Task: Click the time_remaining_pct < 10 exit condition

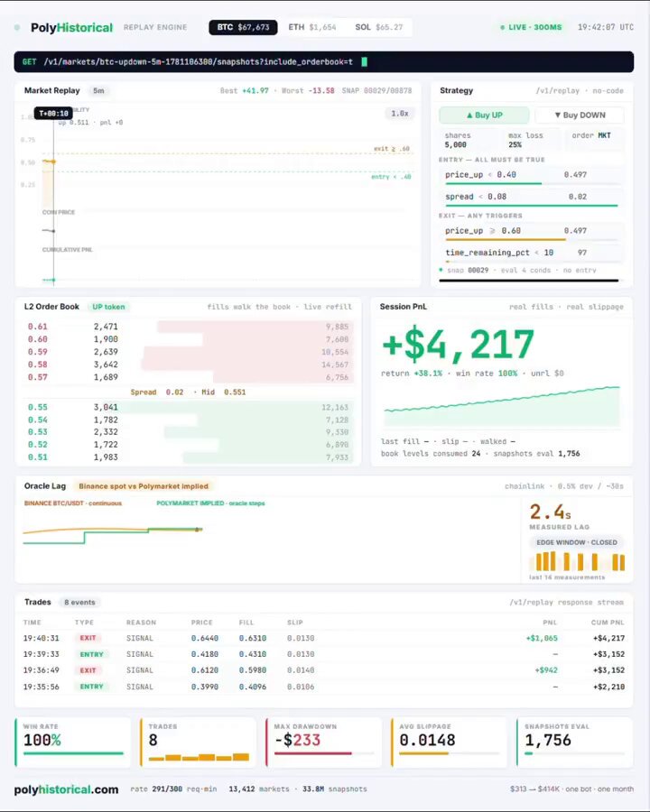Action: pos(531,254)
